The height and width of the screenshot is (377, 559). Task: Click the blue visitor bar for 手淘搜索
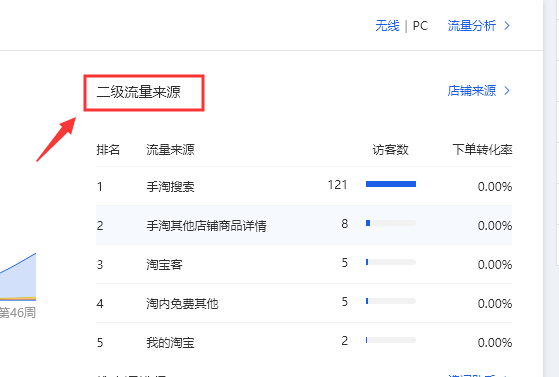pos(391,184)
